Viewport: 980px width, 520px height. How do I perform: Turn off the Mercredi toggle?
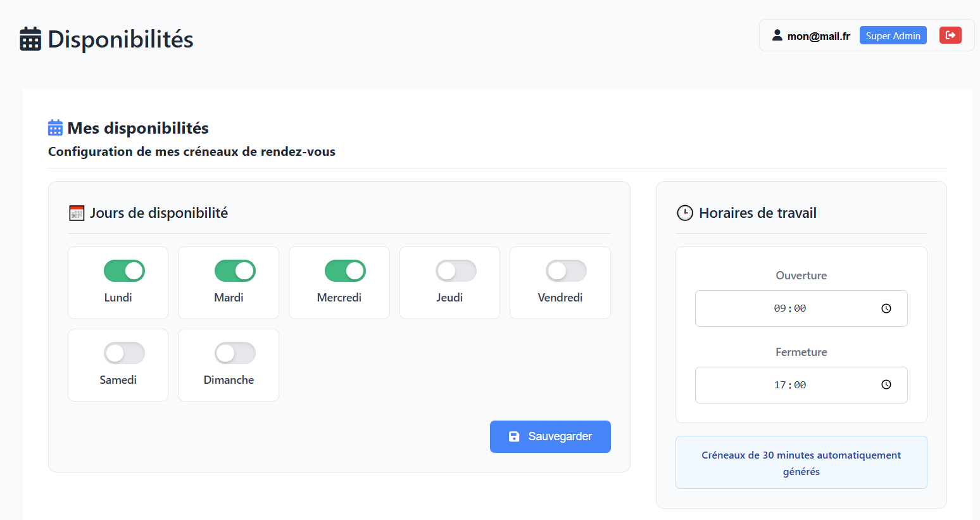345,271
